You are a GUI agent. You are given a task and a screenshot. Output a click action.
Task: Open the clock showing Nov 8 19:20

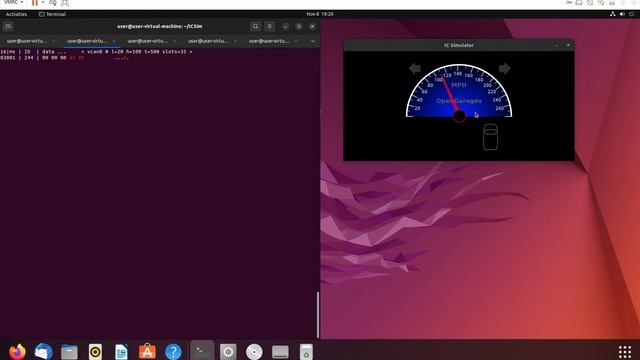(320, 14)
